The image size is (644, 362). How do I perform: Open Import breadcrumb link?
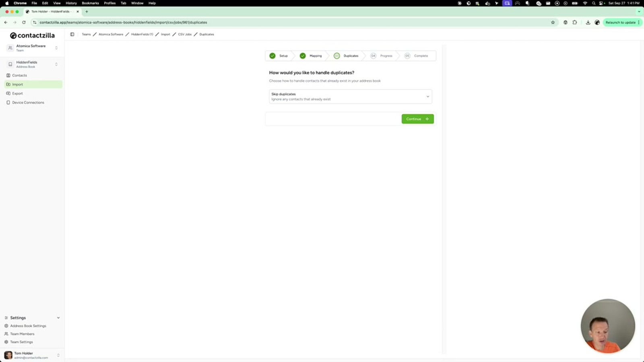tap(165, 34)
